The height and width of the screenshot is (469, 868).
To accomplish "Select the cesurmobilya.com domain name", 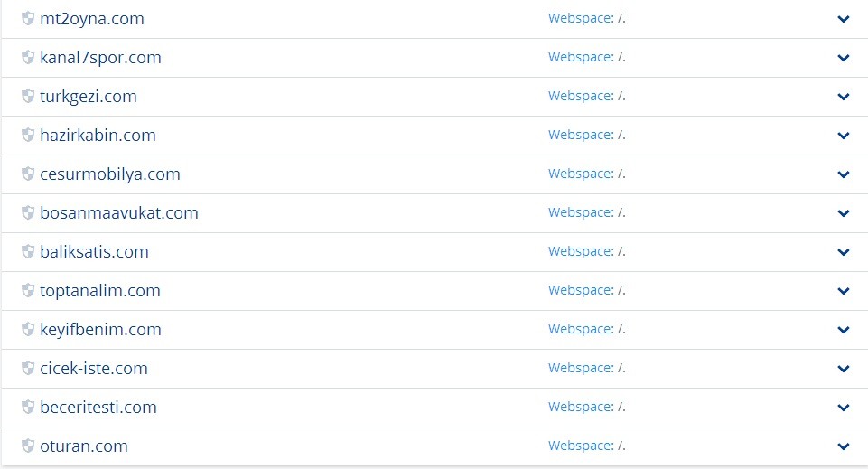I will (110, 174).
